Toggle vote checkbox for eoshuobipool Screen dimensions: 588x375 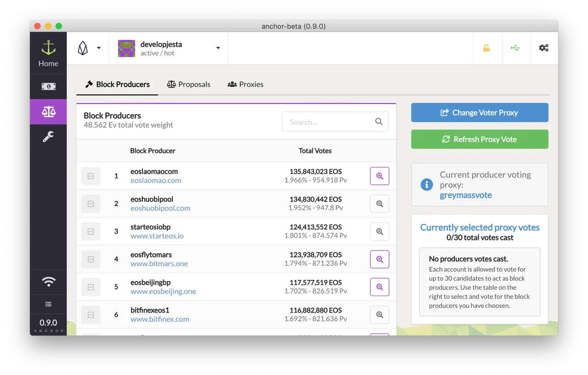click(x=91, y=204)
